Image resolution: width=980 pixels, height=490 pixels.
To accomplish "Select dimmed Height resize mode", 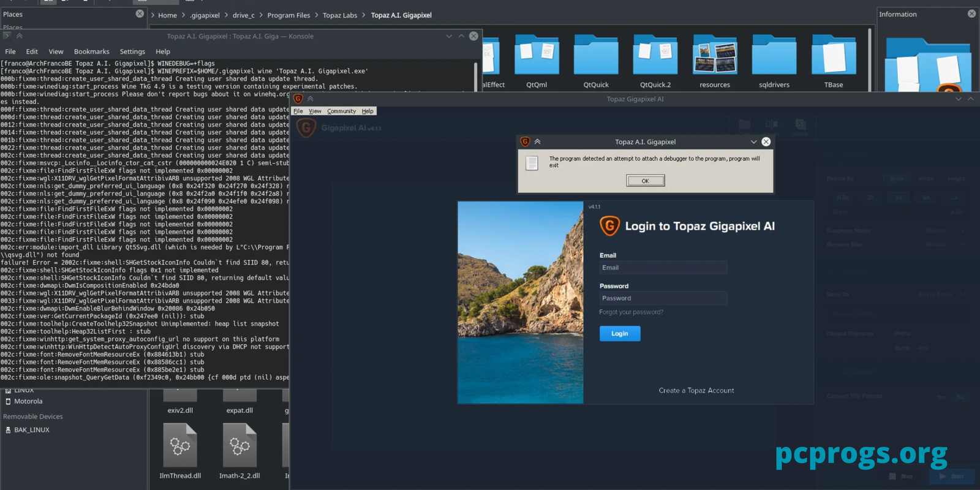I will pyautogui.click(x=956, y=179).
